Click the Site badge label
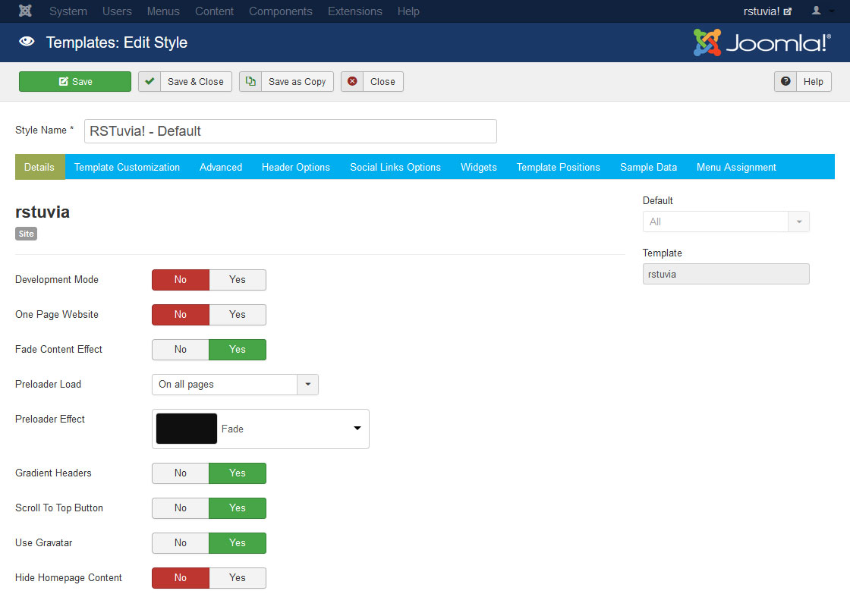Screen dimensions: 850x616 pyautogui.click(x=26, y=234)
